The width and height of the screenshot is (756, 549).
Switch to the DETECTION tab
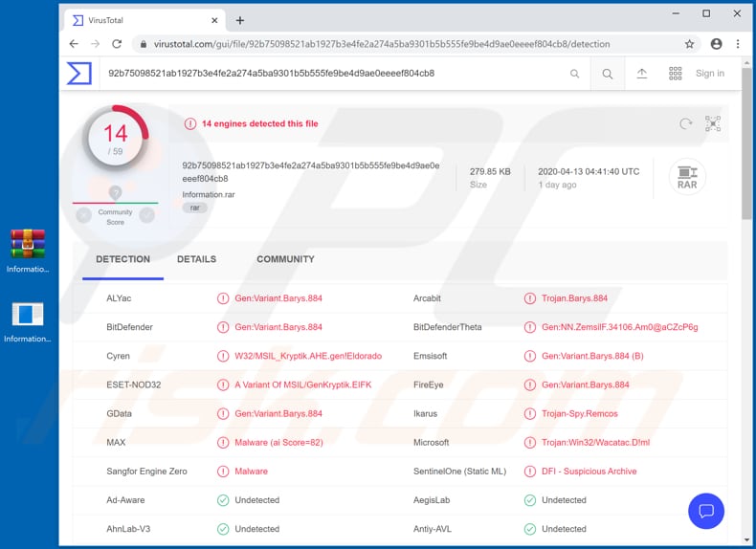[122, 259]
